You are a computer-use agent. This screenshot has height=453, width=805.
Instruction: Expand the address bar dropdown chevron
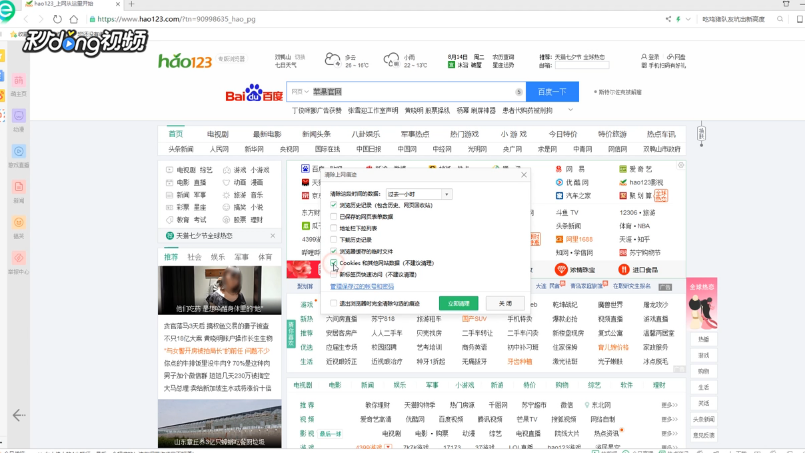pyautogui.click(x=688, y=19)
